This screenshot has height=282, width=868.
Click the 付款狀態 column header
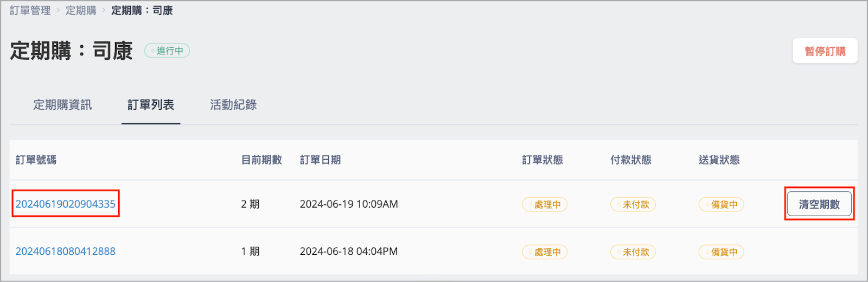pos(631,160)
